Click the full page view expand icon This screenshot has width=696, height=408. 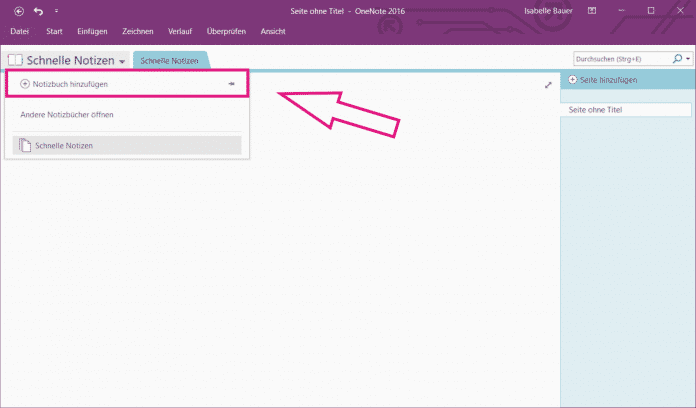(548, 85)
